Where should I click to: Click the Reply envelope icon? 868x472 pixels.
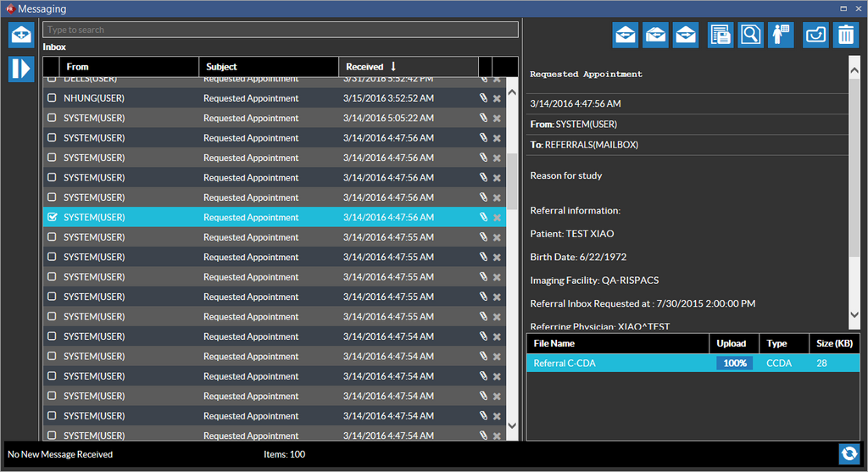626,35
